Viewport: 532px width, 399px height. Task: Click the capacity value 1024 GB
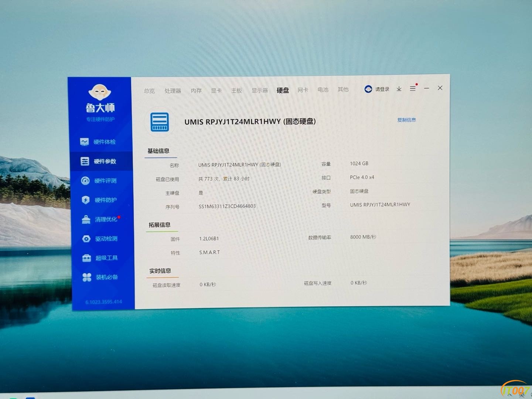[x=359, y=163]
